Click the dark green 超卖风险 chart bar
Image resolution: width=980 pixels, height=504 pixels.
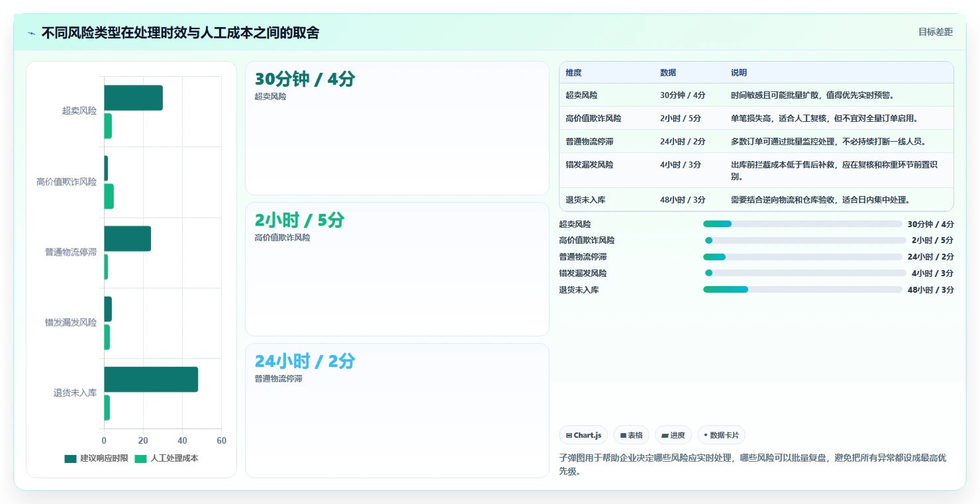coord(133,98)
